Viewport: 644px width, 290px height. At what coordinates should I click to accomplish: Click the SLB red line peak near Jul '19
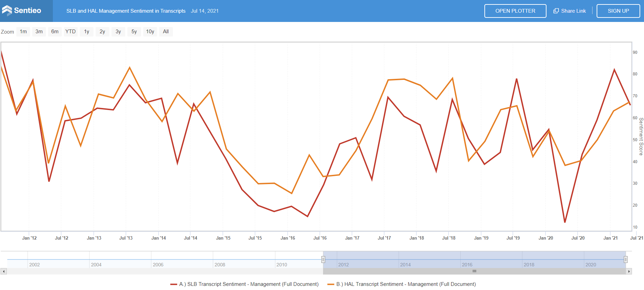(x=517, y=79)
